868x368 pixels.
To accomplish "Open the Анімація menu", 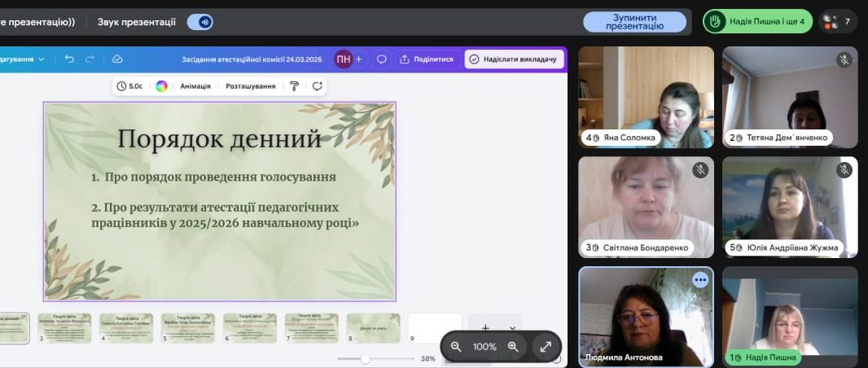I will point(195,86).
